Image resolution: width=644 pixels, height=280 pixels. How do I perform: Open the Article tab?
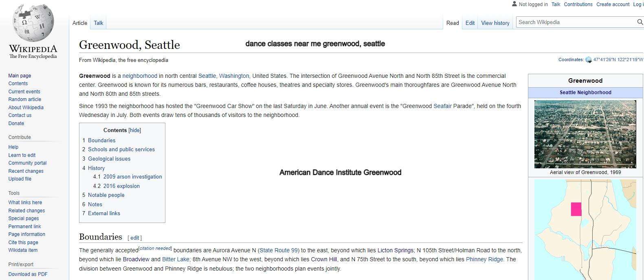point(80,23)
